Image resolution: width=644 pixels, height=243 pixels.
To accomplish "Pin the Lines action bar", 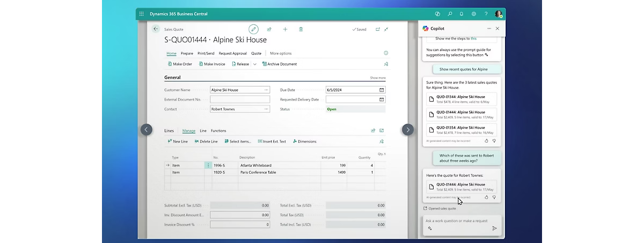I will pos(382,141).
